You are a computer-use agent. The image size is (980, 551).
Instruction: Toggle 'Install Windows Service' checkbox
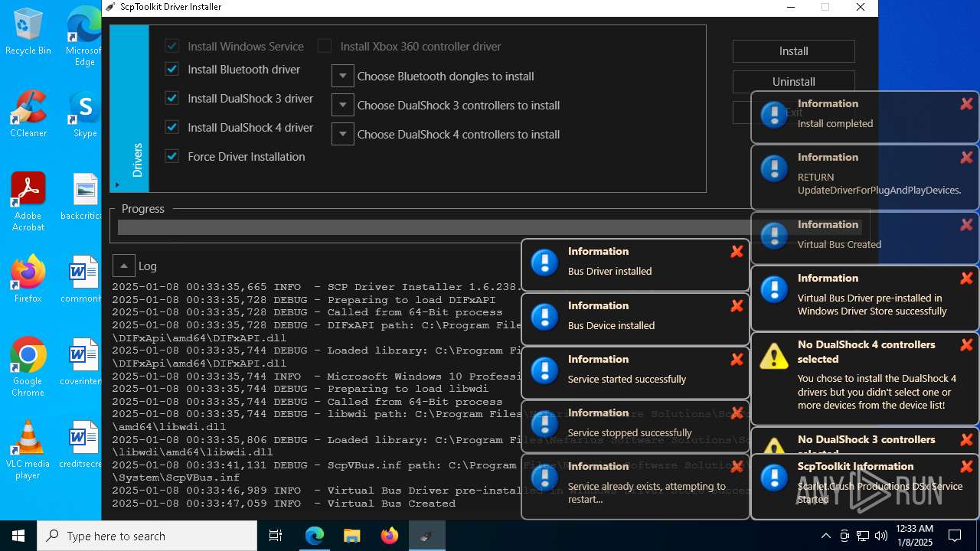171,47
